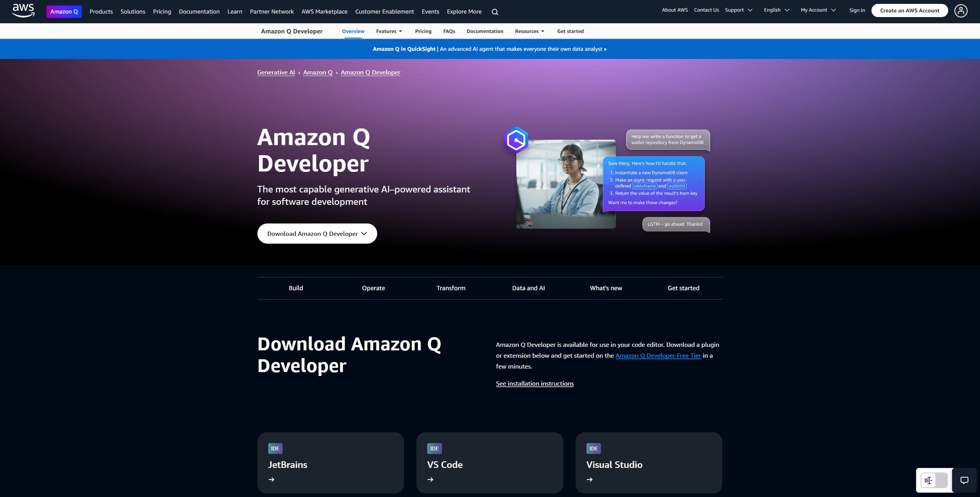Viewport: 980px width, 497px height.
Task: Click the Amazon Q hexagon logo in the hero image
Action: (x=516, y=140)
